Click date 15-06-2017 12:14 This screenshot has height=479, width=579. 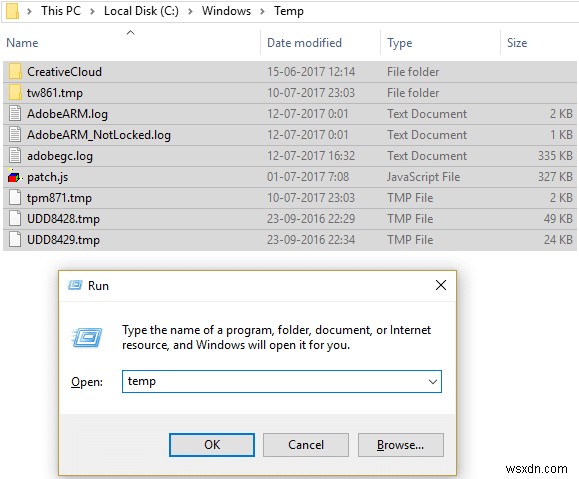(311, 72)
